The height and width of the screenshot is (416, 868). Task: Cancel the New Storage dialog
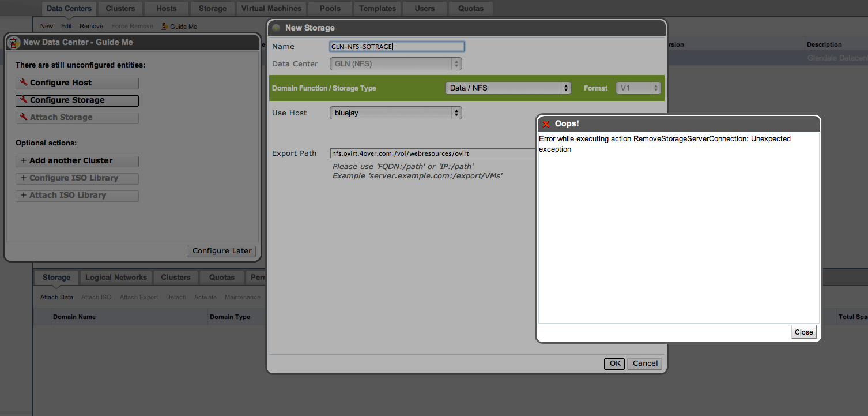645,363
